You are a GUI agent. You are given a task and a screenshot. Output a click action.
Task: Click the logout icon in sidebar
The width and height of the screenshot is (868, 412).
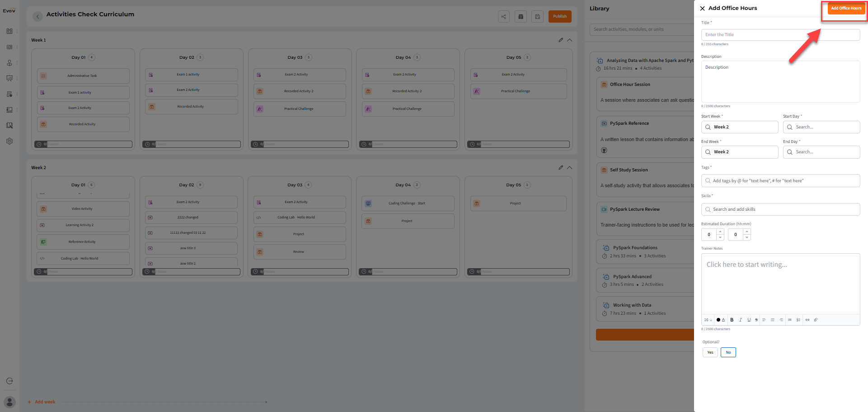[x=9, y=381]
